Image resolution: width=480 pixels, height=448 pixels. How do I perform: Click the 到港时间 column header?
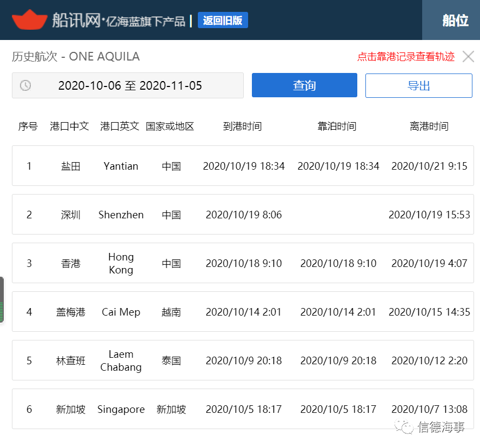click(243, 126)
